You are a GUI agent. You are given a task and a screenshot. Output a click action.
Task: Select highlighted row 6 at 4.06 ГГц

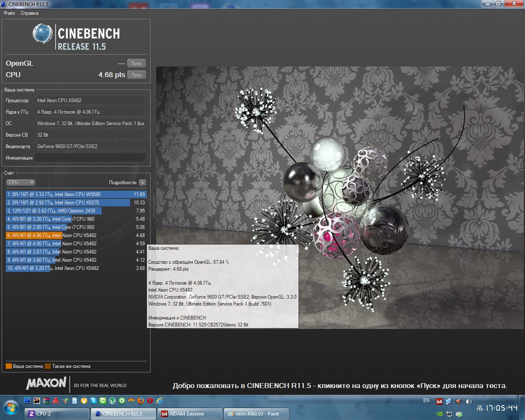pos(76,235)
